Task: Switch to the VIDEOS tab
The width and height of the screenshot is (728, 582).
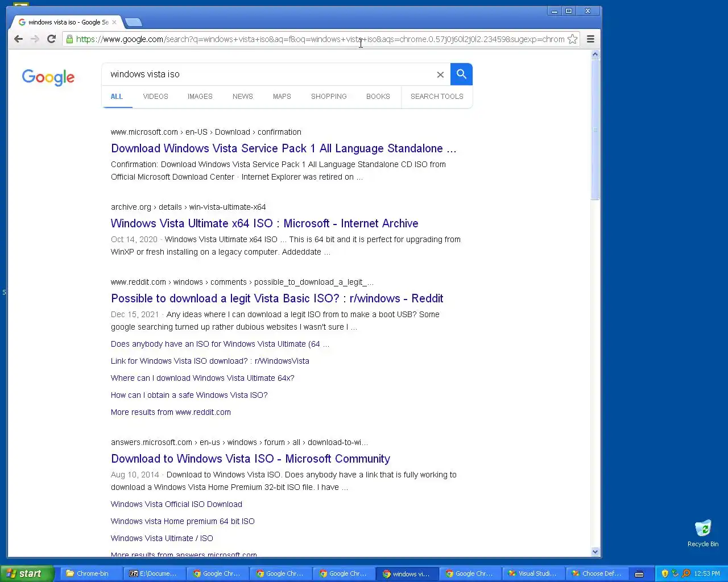Action: coord(155,97)
